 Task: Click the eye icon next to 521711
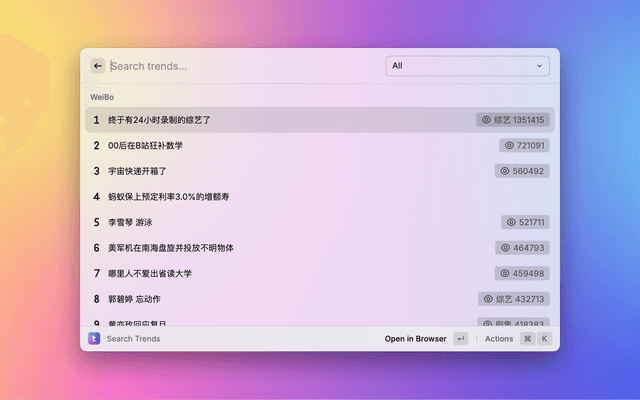coord(511,222)
